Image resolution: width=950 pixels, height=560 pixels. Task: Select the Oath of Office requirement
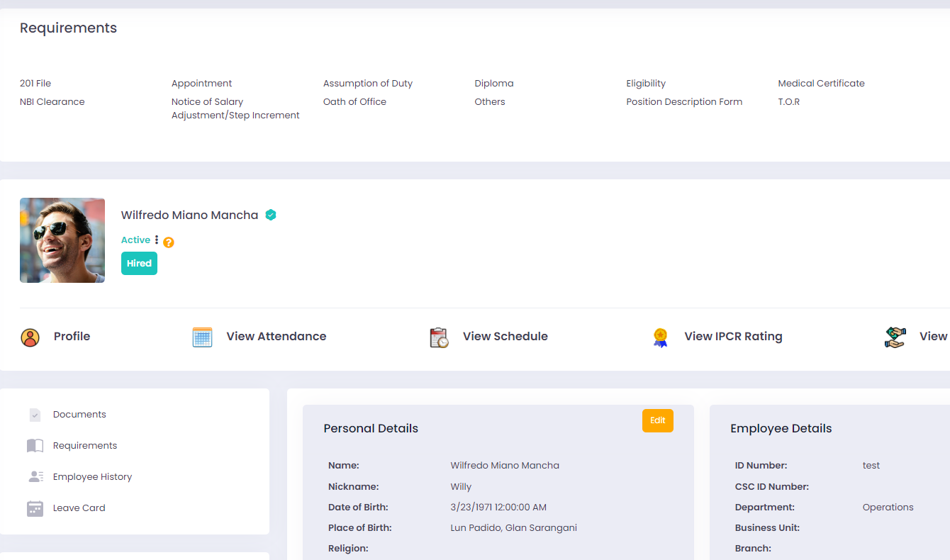tap(354, 102)
